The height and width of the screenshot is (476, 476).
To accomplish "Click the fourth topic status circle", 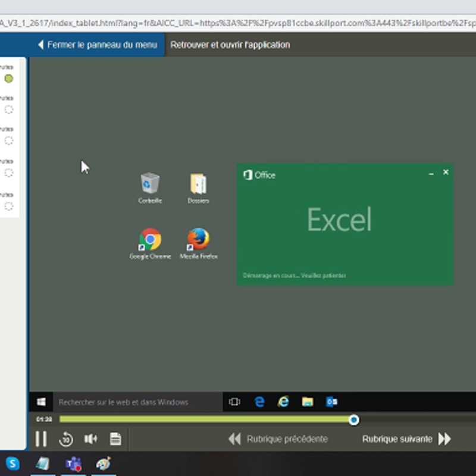I will pos(9,173).
